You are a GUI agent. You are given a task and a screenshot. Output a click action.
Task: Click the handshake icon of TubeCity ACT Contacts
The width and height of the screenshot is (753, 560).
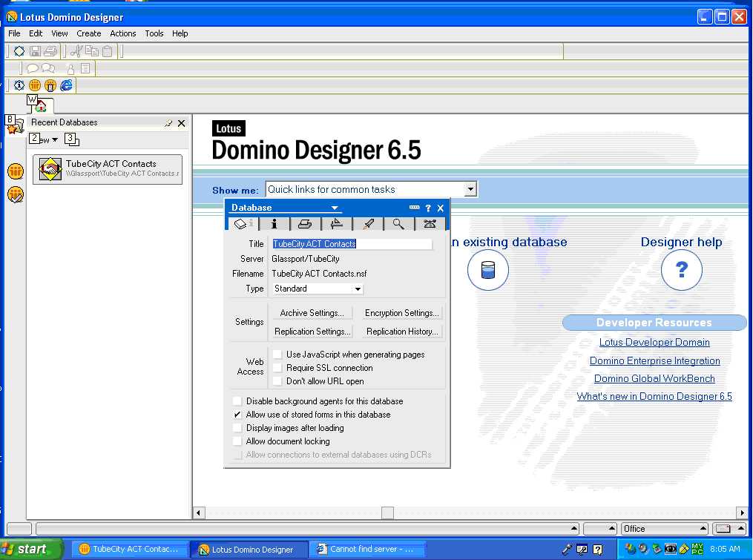pos(50,169)
